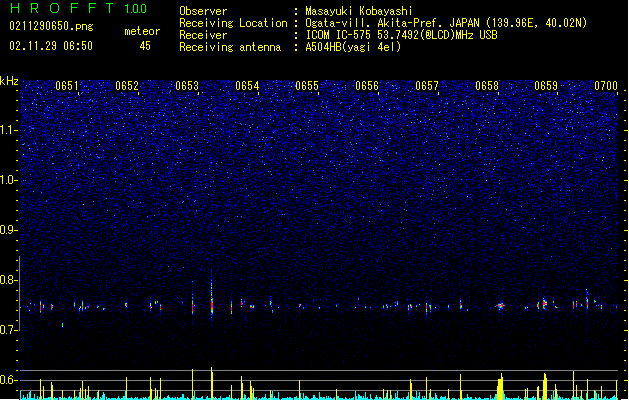Click the Receiving antenna label
Viewport: 629px width, 400px height.
click(230, 47)
